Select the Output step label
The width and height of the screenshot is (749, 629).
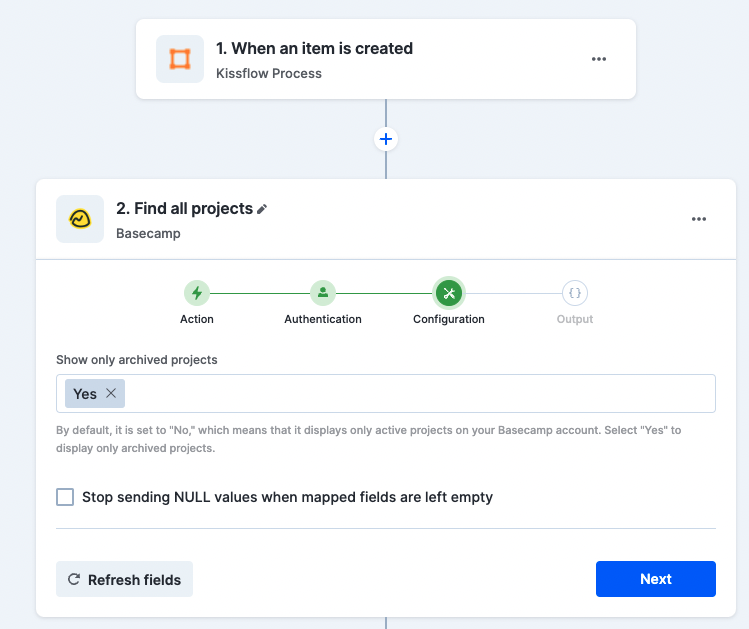[x=575, y=319]
